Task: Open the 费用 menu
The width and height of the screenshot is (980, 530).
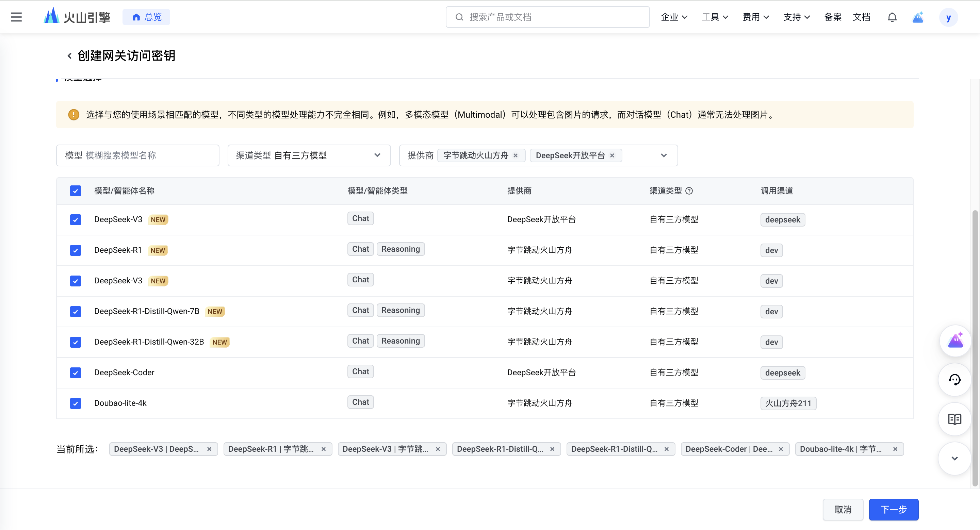Action: point(755,17)
